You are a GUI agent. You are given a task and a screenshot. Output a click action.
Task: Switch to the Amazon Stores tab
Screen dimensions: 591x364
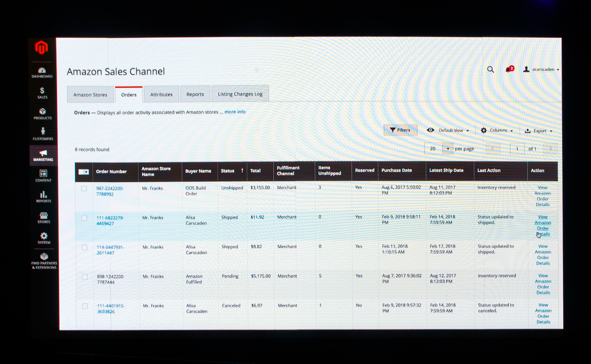90,95
